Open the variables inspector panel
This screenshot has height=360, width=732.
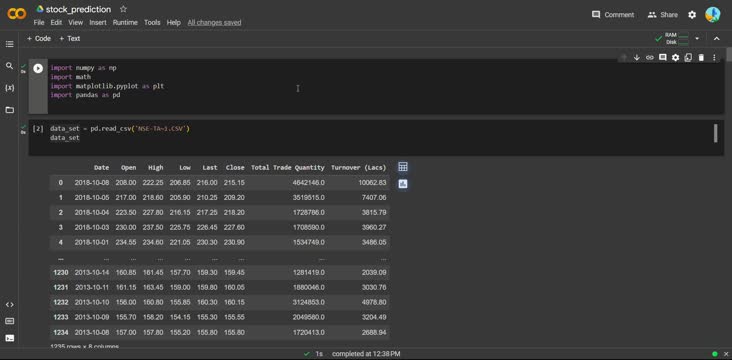pos(9,88)
